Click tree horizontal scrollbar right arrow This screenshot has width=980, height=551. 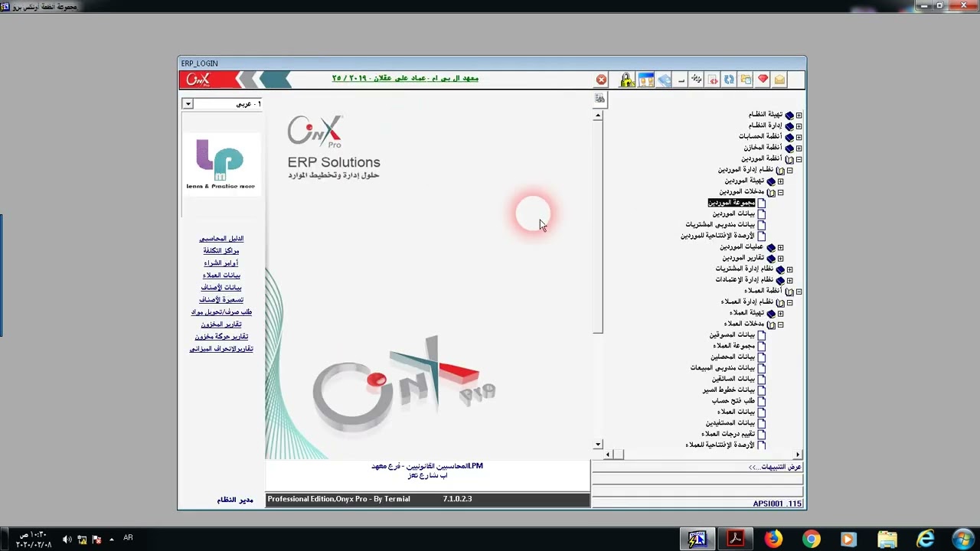797,455
